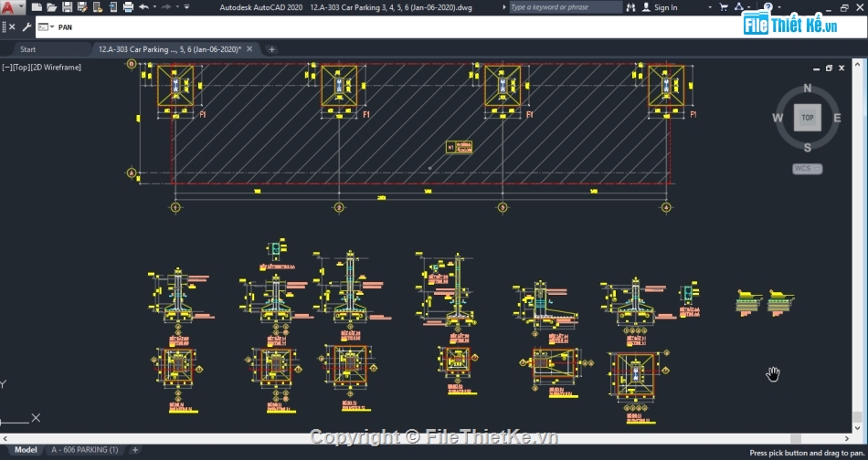Expand the Customize Quick Access Toolbar menu
Image resolution: width=868 pixels, height=460 pixels.
[x=186, y=7]
